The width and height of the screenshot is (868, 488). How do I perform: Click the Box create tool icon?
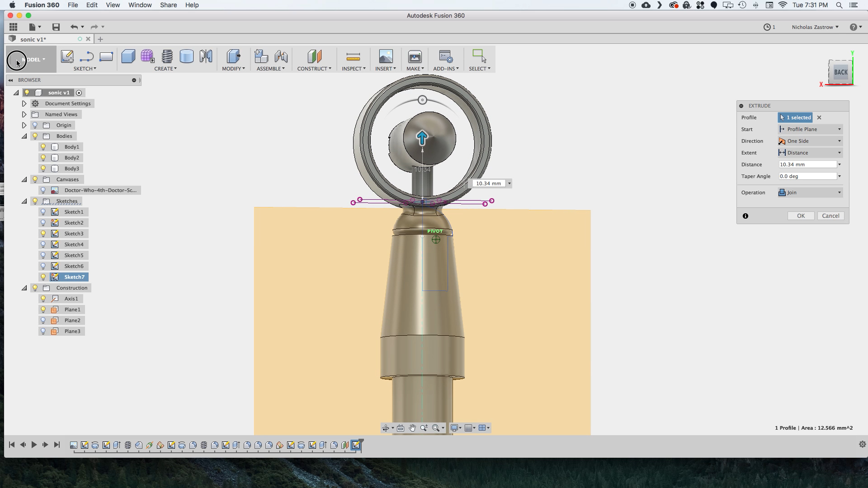(128, 56)
